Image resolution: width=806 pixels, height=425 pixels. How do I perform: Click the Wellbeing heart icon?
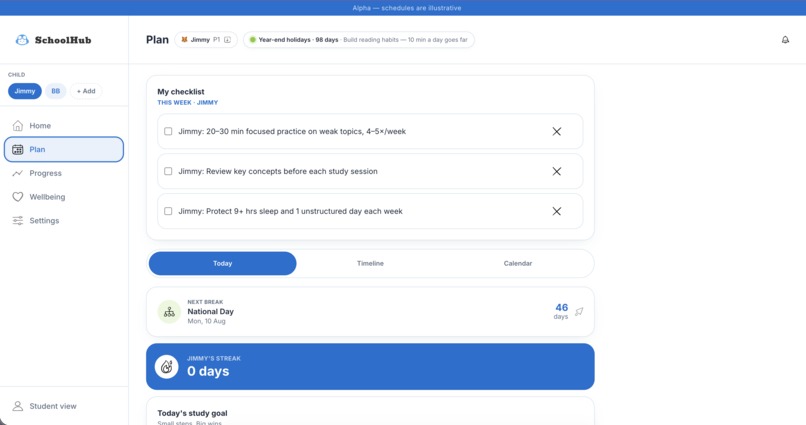tap(18, 197)
